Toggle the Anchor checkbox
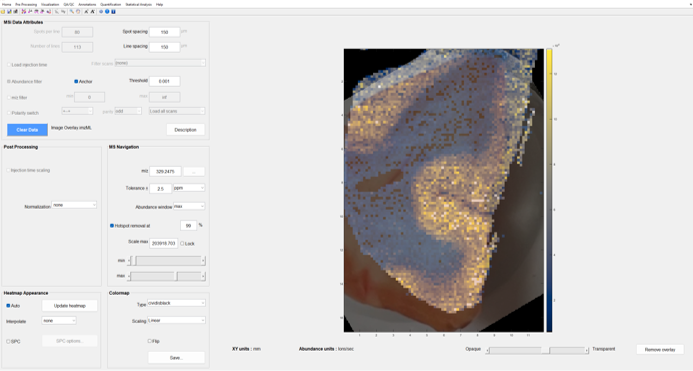This screenshot has height=371, width=693. pyautogui.click(x=76, y=81)
